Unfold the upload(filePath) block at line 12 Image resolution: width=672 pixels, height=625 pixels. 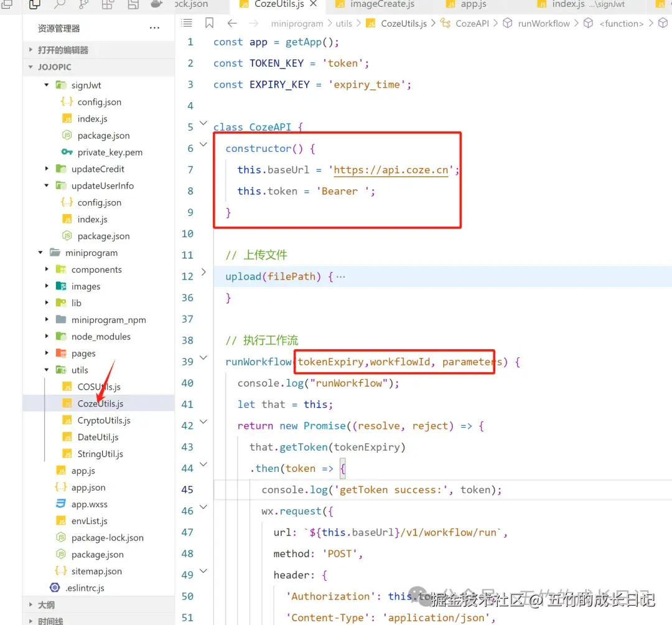(x=203, y=272)
